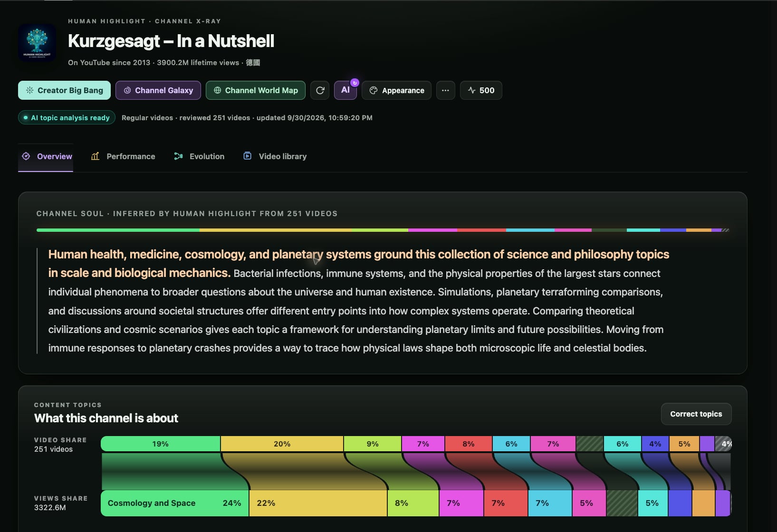
Task: Open the Creator Big Bang view
Action: point(64,90)
